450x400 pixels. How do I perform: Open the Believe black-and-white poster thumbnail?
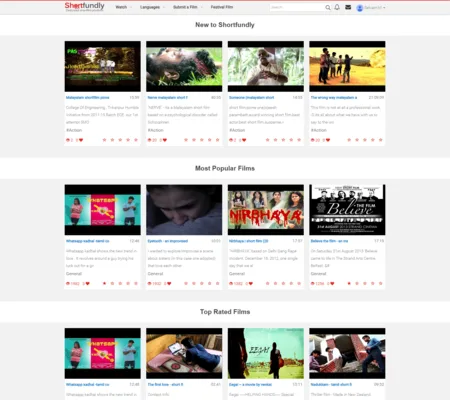tap(347, 210)
